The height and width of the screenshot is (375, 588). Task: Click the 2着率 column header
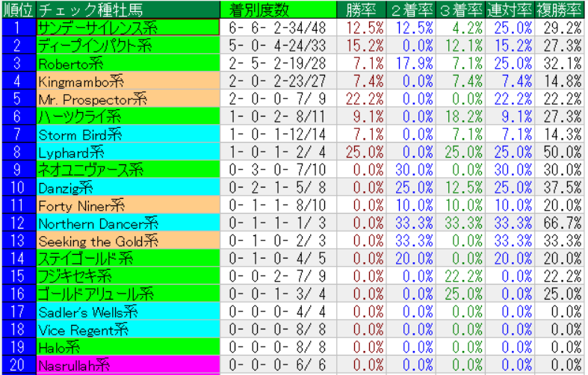pyautogui.click(x=412, y=9)
